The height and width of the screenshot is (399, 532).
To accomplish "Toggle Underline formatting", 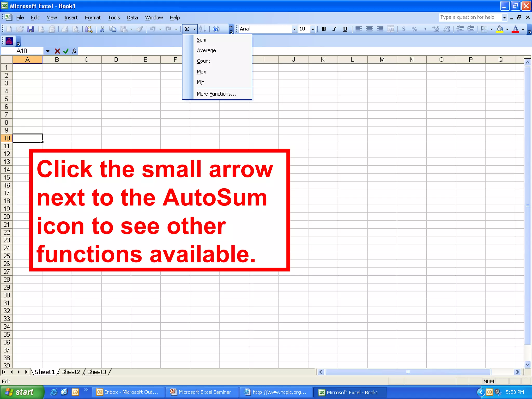I will tap(345, 29).
